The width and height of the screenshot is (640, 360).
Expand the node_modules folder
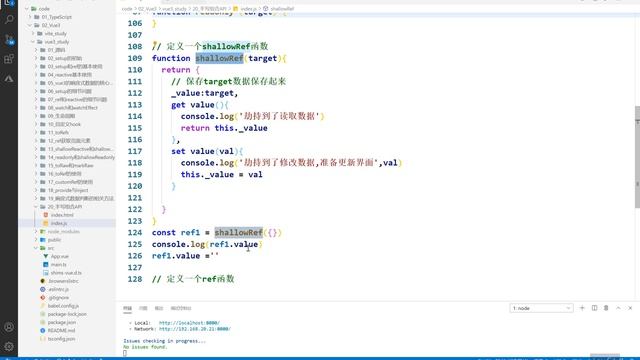tap(36, 231)
